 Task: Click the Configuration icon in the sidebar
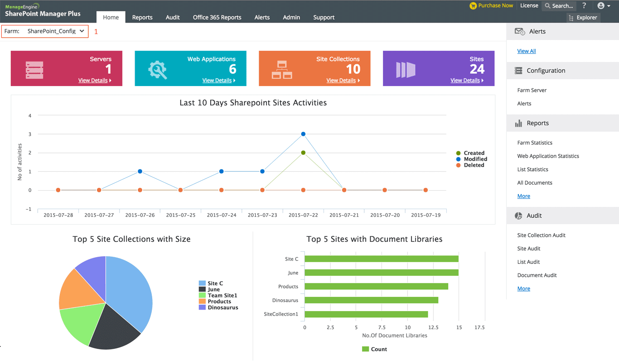pos(517,71)
